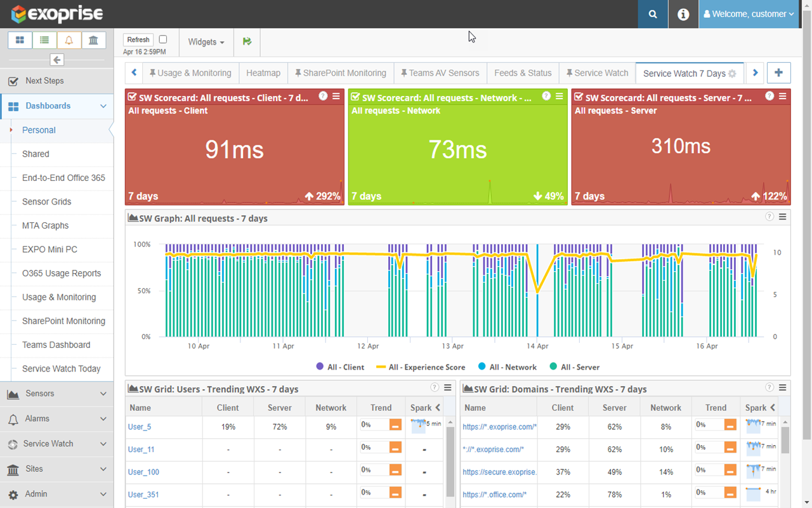Image resolution: width=812 pixels, height=508 pixels.
Task: Click the green share dashboard icon
Action: [247, 41]
